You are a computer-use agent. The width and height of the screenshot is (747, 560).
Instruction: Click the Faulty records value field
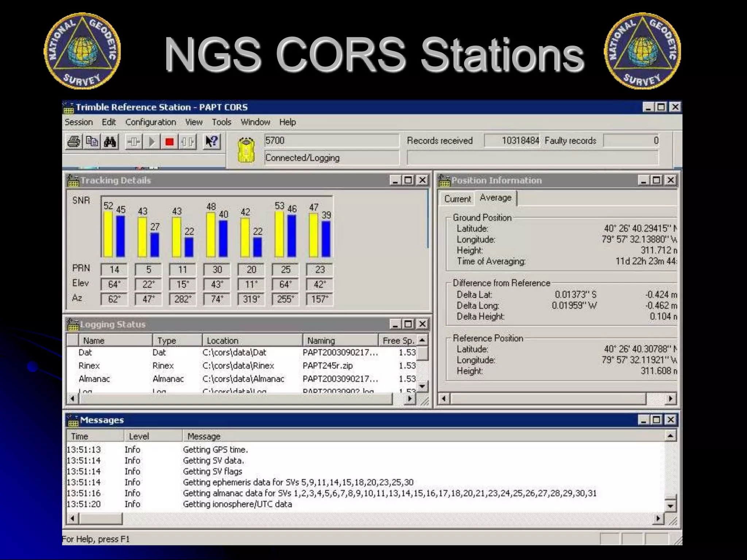[631, 141]
